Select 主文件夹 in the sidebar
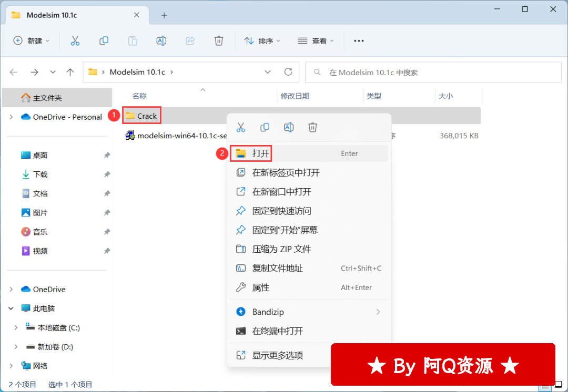Viewport: 568px width, 392px height. pos(57,98)
